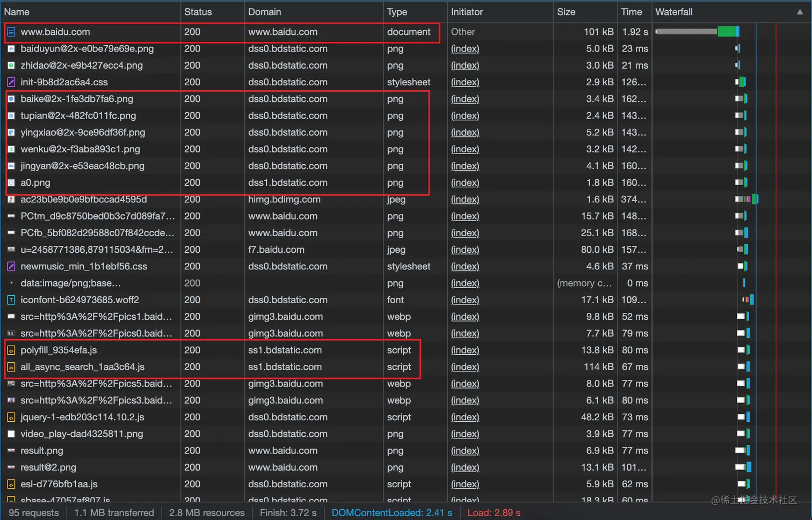Click the image icon for baike@2x-1fe3db7fa6.png

coord(11,99)
